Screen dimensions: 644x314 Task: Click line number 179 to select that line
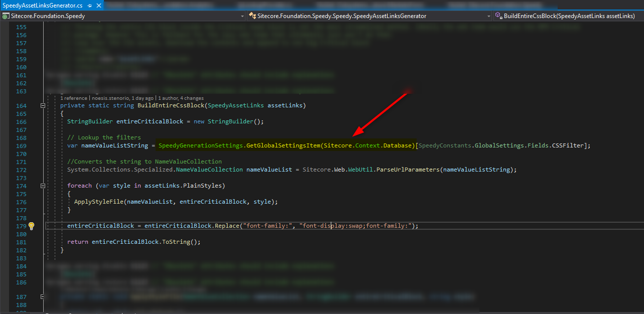tap(21, 226)
